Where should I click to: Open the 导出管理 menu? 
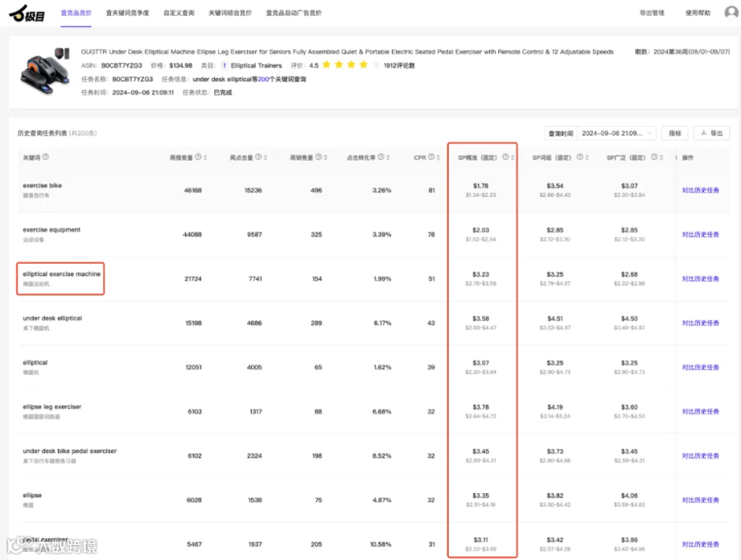(652, 12)
